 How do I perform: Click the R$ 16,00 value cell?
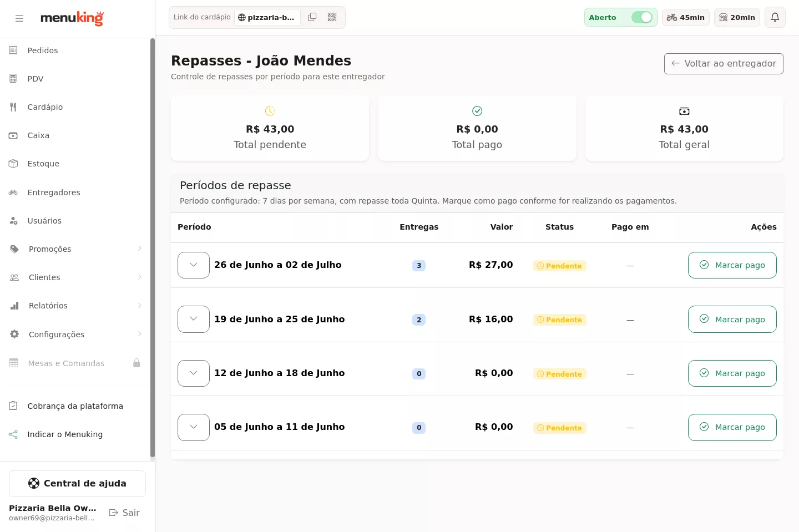coord(490,319)
